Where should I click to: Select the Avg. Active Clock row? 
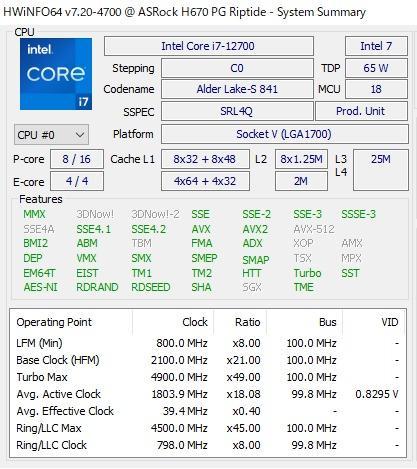pyautogui.click(x=207, y=394)
